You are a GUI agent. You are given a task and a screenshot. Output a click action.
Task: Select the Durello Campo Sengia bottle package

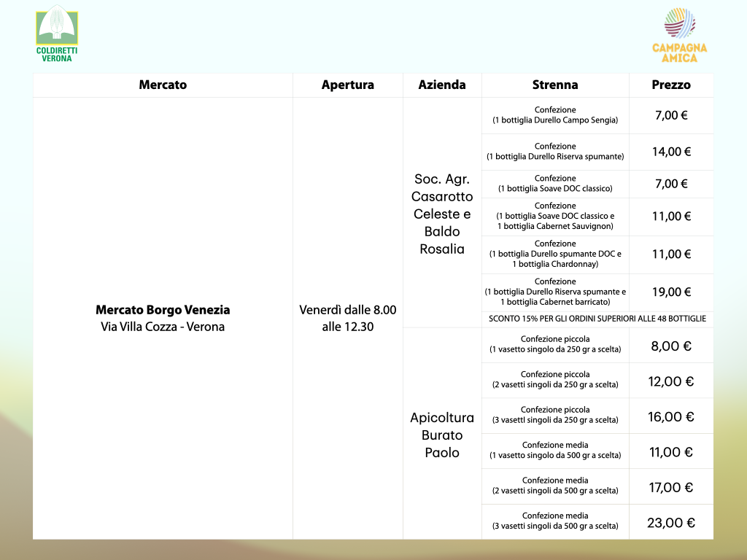555,115
